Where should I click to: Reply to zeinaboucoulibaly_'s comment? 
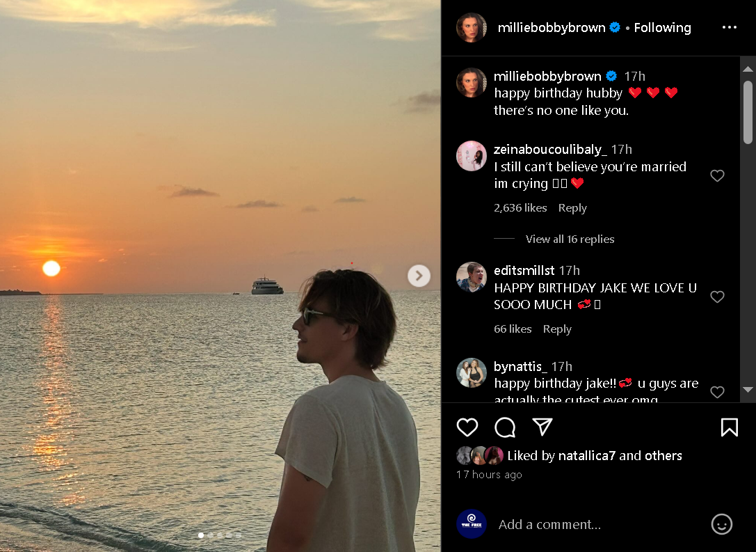[x=572, y=208]
